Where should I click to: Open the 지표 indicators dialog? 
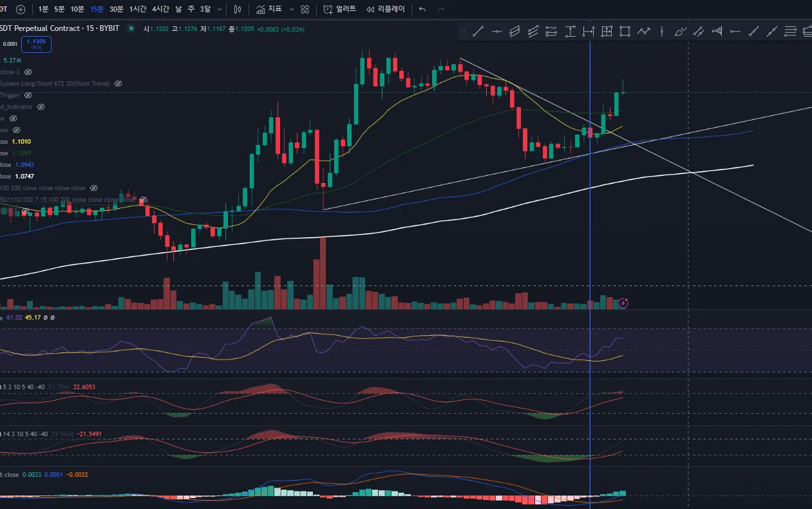point(269,9)
